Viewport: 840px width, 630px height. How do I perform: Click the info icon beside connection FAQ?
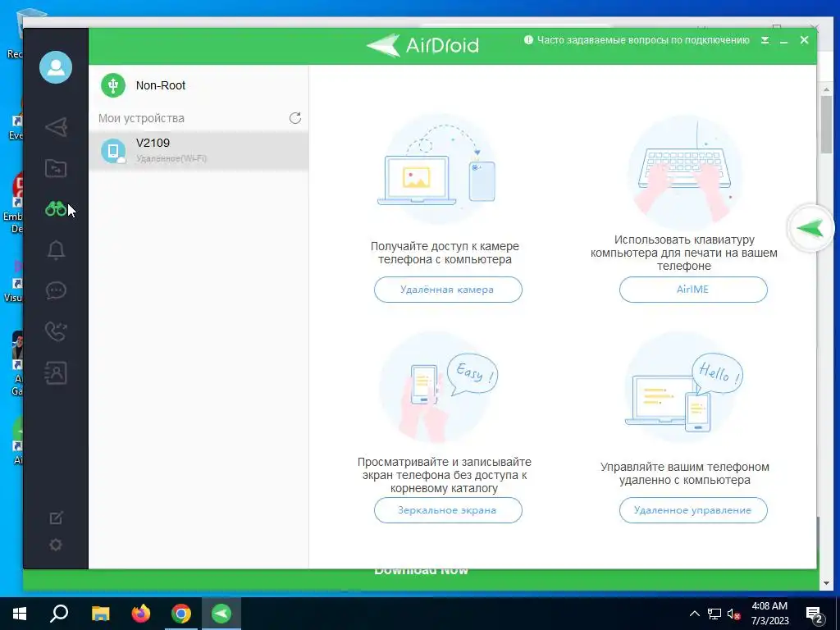pyautogui.click(x=528, y=39)
